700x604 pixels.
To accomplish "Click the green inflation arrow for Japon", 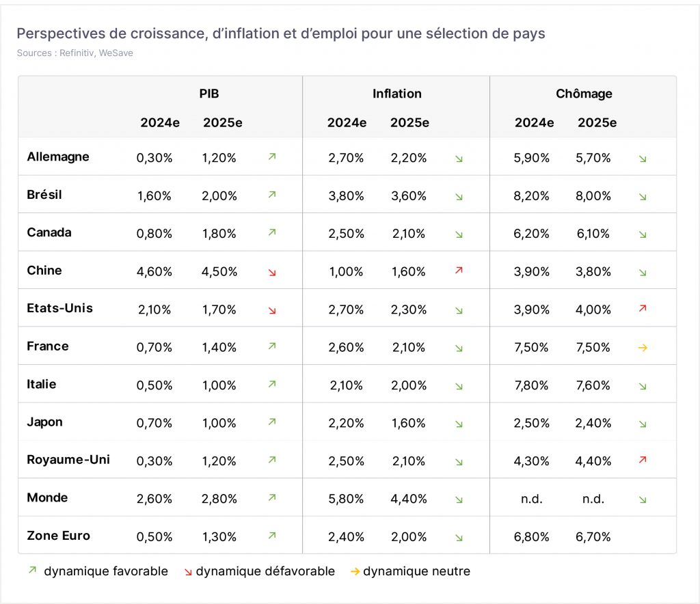I will pyautogui.click(x=459, y=424).
